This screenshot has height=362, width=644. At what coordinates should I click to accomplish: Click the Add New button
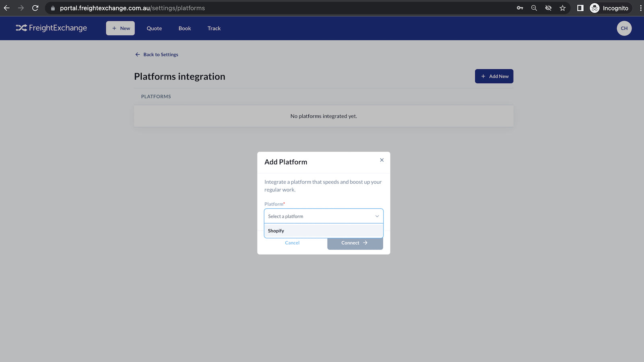coord(494,76)
